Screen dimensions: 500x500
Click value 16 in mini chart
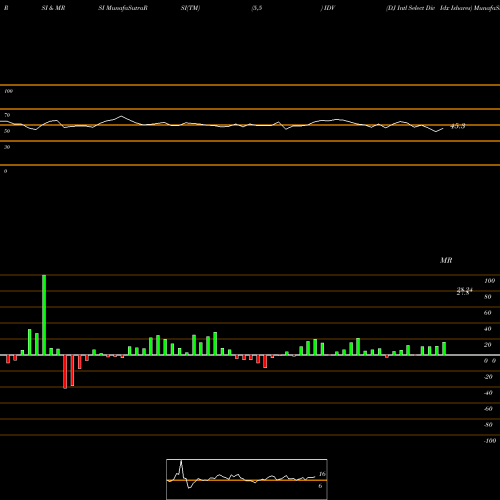click(x=322, y=474)
